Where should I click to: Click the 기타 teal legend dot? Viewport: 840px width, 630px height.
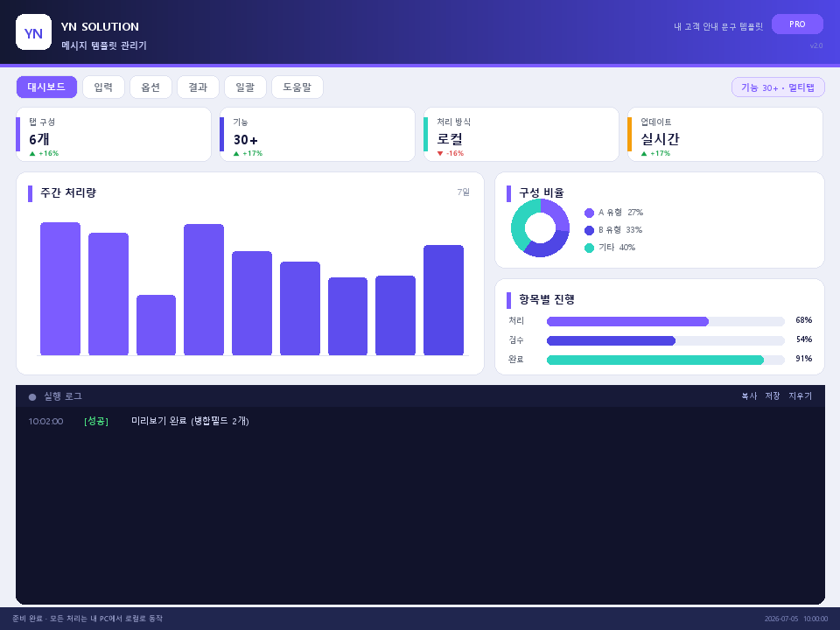coord(589,248)
